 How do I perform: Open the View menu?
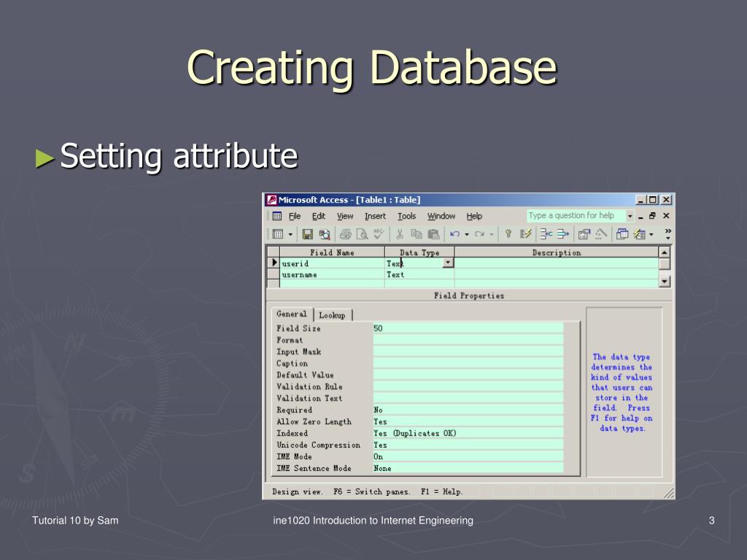pos(345,216)
